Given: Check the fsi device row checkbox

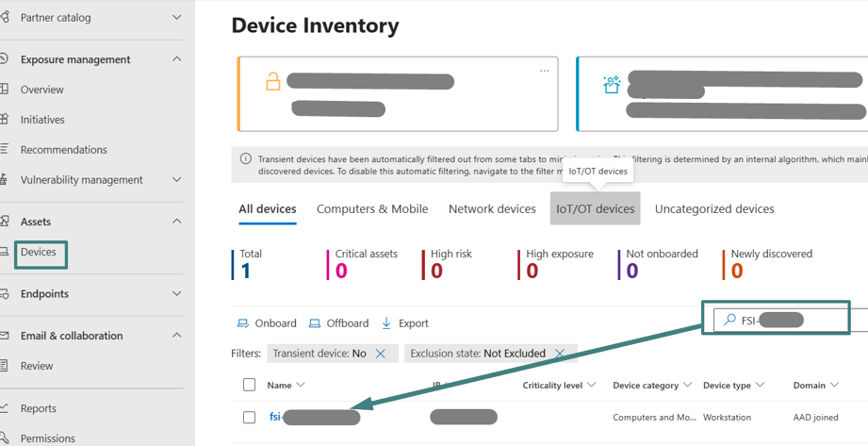Looking at the screenshot, I should point(250,417).
